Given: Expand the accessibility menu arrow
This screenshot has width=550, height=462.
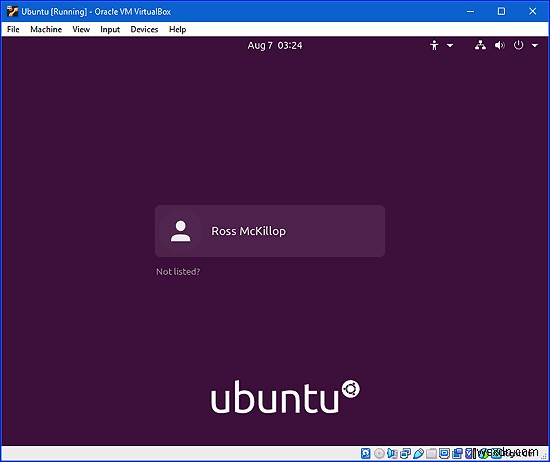Looking at the screenshot, I should click(x=450, y=46).
